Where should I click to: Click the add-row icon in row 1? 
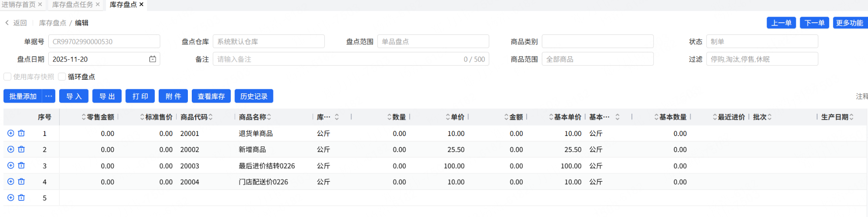pos(11,133)
